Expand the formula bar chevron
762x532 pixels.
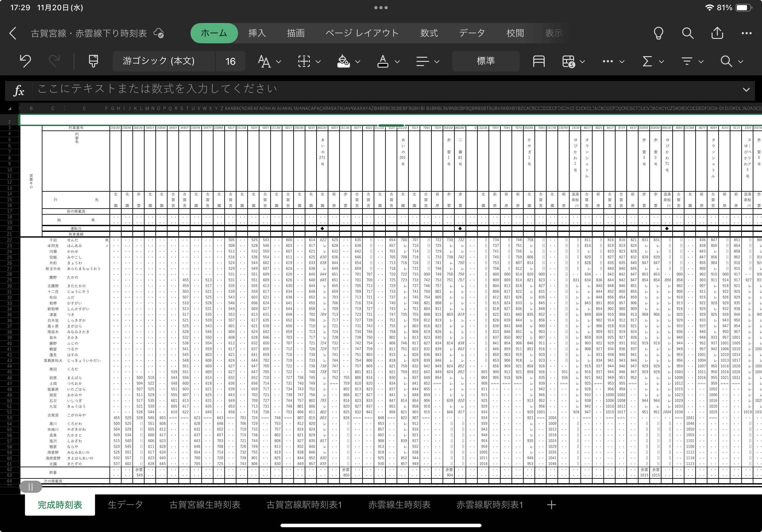pos(746,90)
